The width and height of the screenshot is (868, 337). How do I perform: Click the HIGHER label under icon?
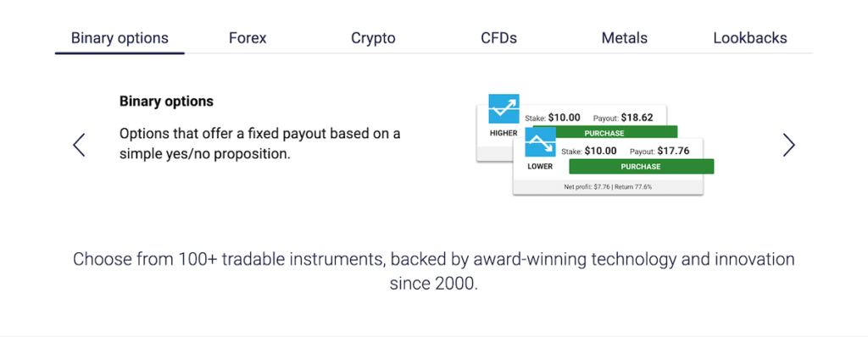(504, 134)
